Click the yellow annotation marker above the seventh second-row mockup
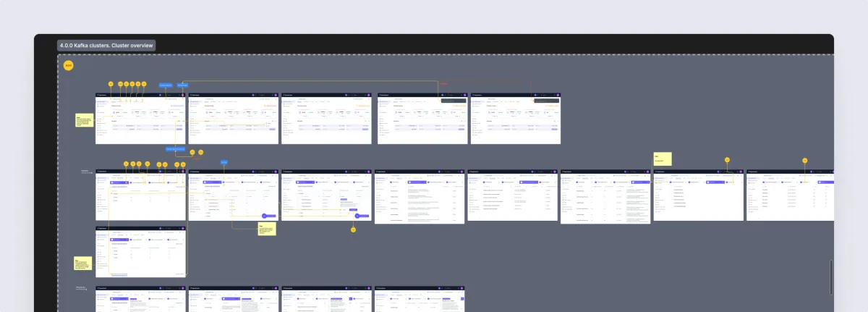The image size is (868, 312). point(727,160)
